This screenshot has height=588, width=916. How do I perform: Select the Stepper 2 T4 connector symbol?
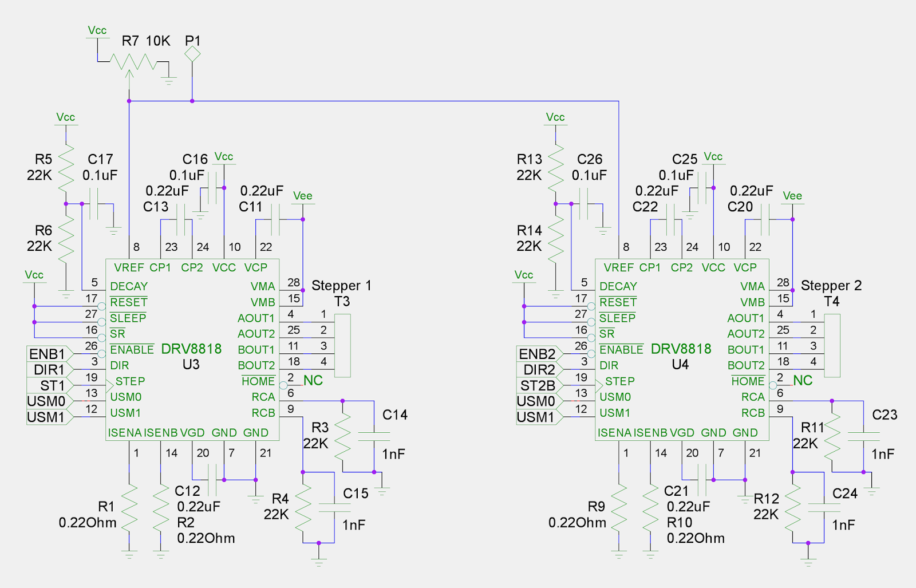tap(832, 346)
